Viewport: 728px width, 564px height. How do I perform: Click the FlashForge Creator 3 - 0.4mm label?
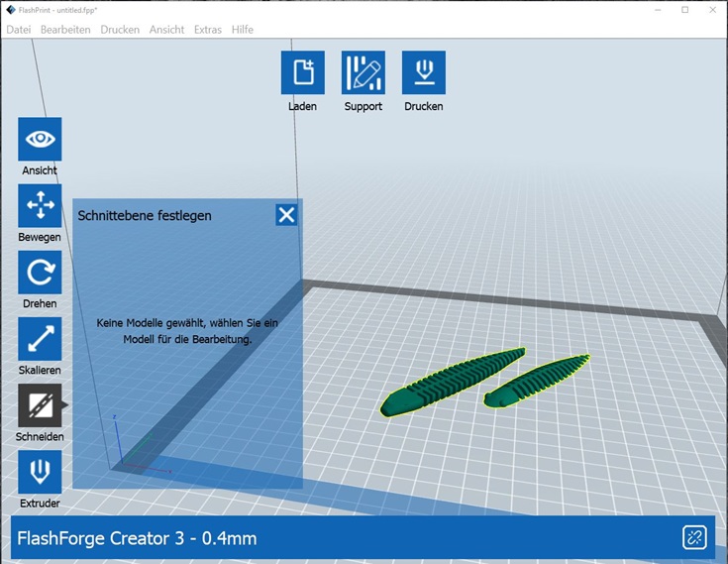[137, 538]
